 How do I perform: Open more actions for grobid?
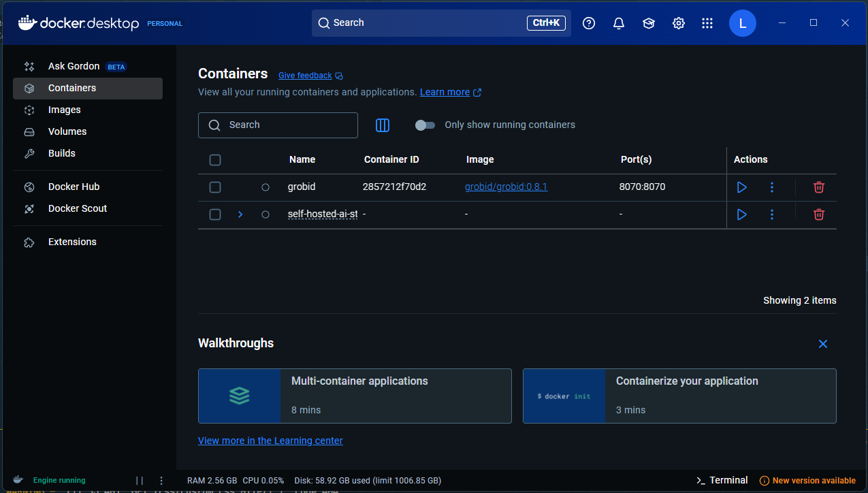[x=772, y=187]
